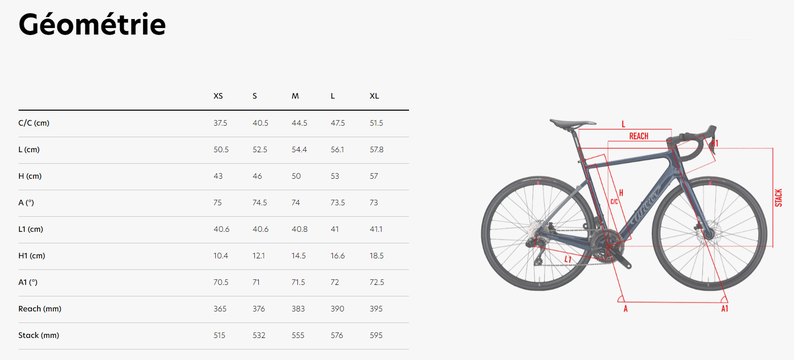Click the red STACK label on diagram
This screenshot has height=360, width=794.
(779, 197)
